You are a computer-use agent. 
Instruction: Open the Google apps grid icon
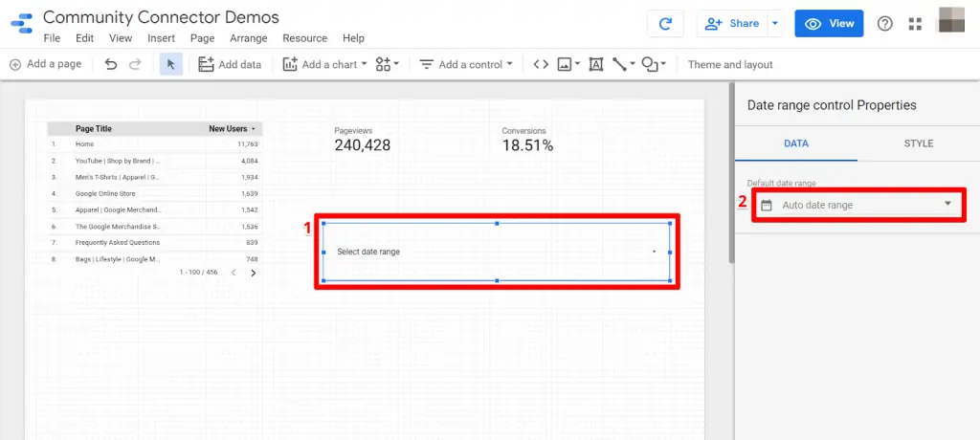pyautogui.click(x=915, y=24)
